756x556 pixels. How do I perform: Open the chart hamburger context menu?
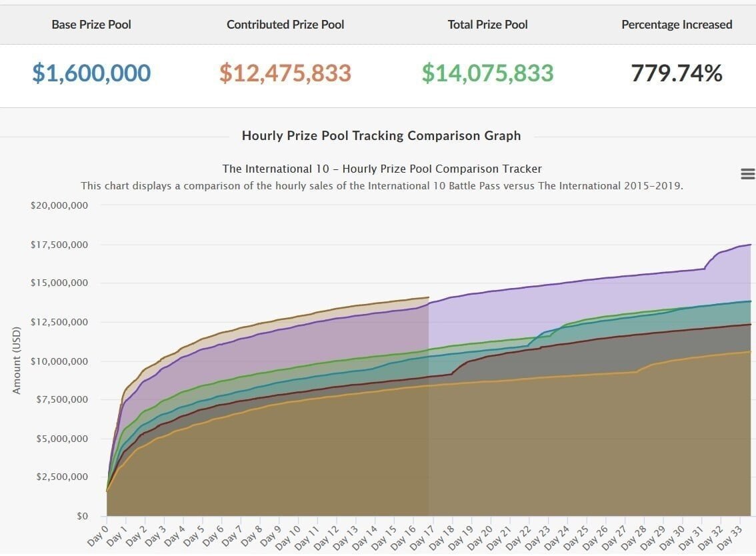coord(748,174)
